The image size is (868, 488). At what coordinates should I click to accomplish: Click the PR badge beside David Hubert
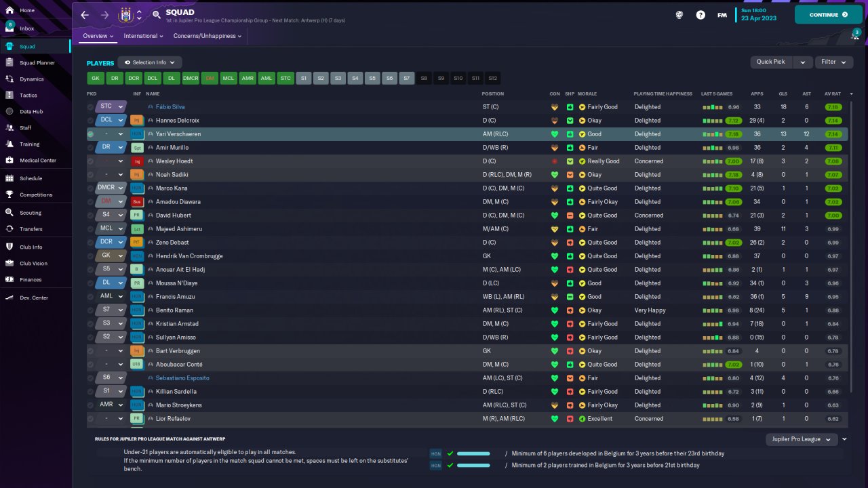(x=137, y=216)
